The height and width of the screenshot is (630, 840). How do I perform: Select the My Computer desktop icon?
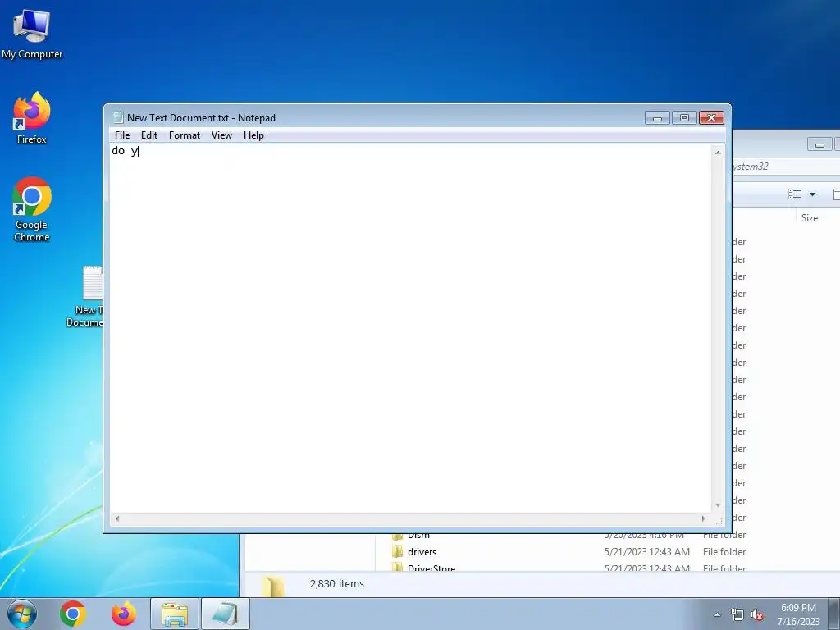32,34
